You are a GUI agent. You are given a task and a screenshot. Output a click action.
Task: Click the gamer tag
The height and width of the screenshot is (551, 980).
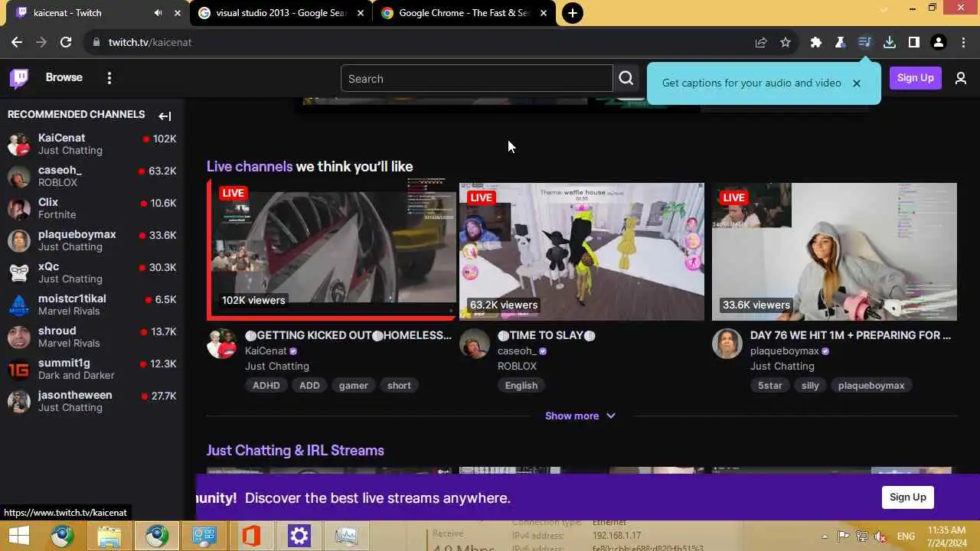click(x=354, y=385)
